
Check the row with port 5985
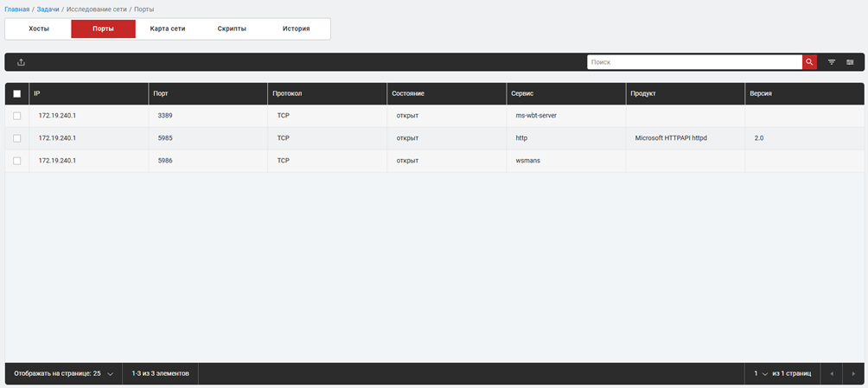click(17, 138)
